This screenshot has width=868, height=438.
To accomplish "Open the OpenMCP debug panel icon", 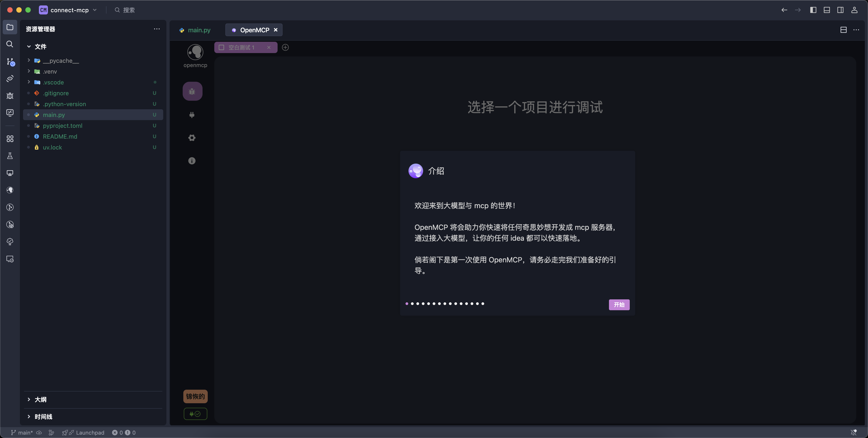I will [192, 91].
